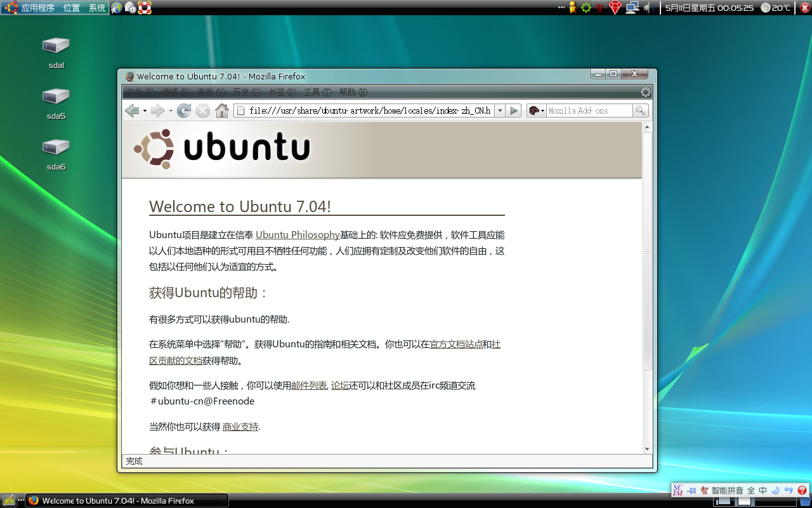Click the scrollbar down arrow
The height and width of the screenshot is (508, 812).
click(647, 449)
